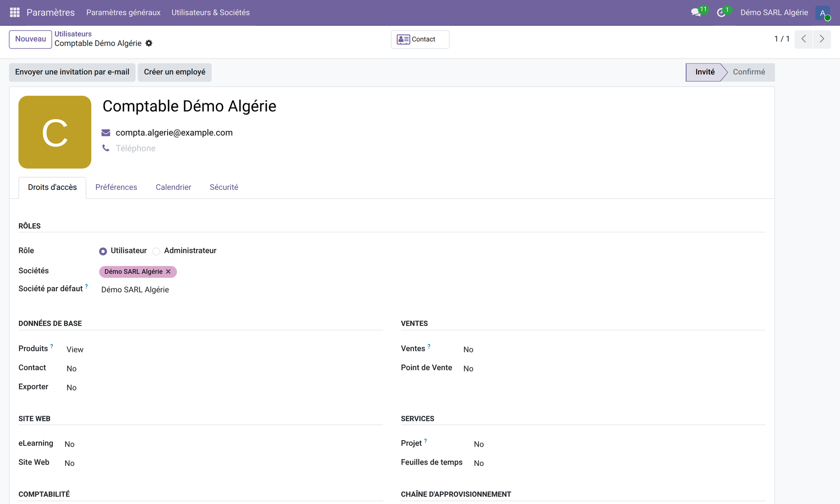Open the Contact smart button
The height and width of the screenshot is (504, 840).
(420, 39)
